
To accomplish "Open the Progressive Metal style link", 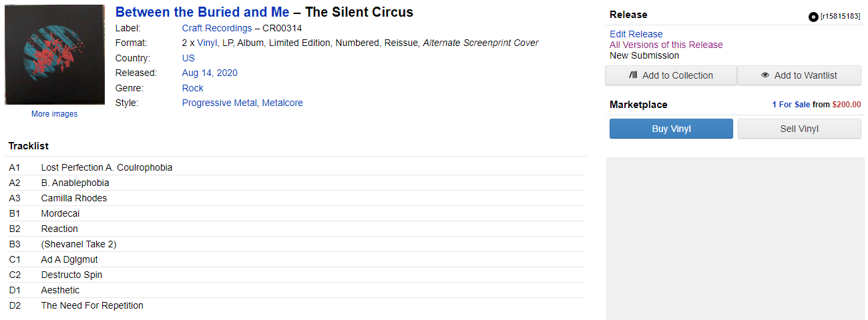I will point(219,103).
